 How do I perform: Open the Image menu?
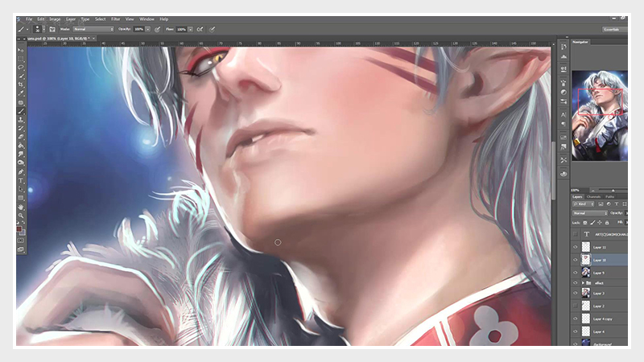tap(55, 19)
